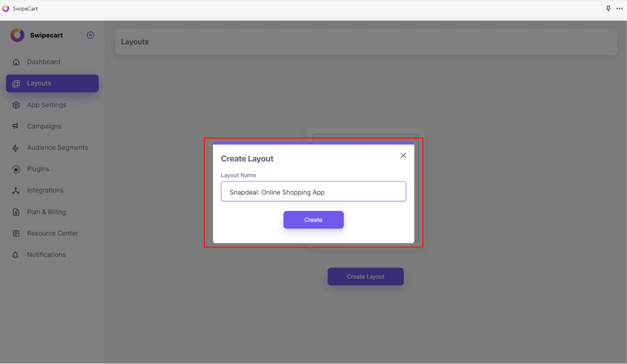Viewport: 627px width, 364px height.
Task: Go to Audience Segments section
Action: tap(57, 148)
